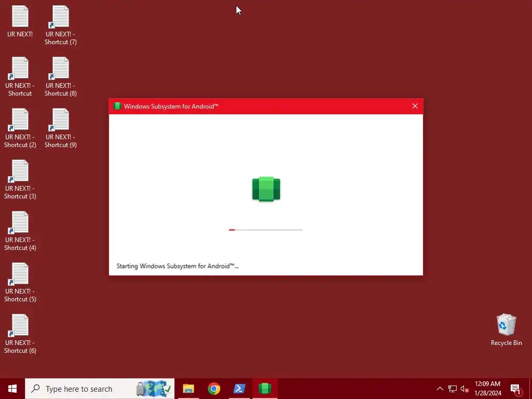
Task: Click Windows Subsystem for Android taskbar icon
Action: coord(265,389)
